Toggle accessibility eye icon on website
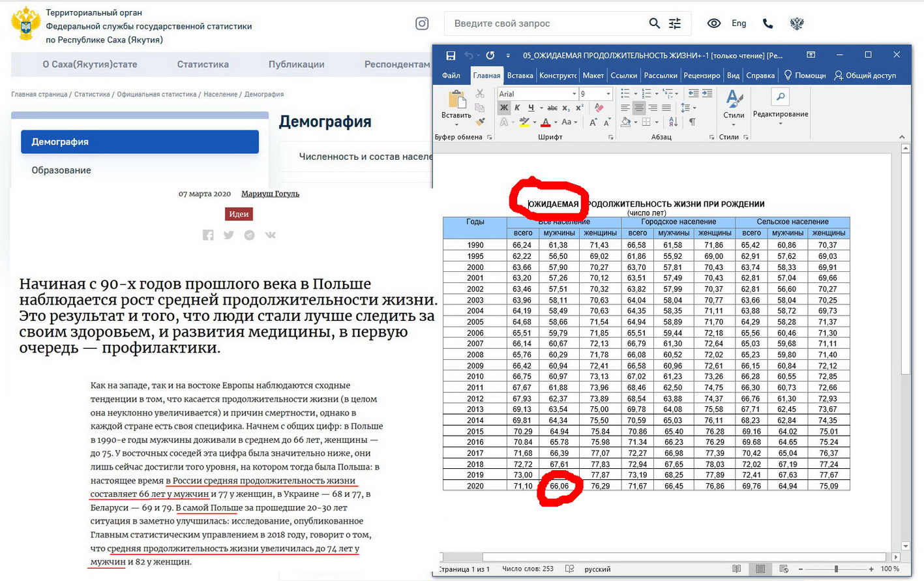Viewport: 924px width, 581px height. tap(714, 23)
